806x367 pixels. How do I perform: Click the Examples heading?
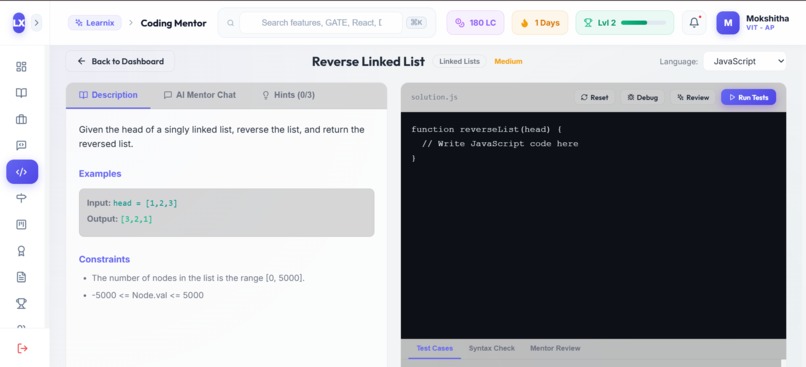pyautogui.click(x=100, y=174)
